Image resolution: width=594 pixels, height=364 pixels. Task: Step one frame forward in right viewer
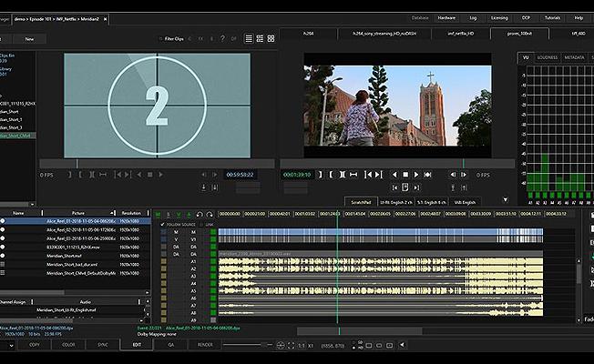pos(464,175)
